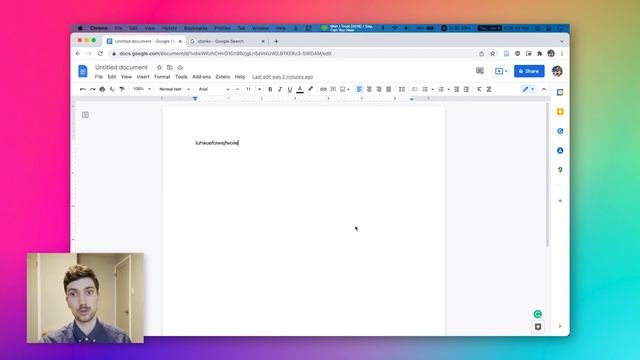Get add-ons with side panel plus
Image resolution: width=640 pixels, height=360 pixels.
[560, 201]
